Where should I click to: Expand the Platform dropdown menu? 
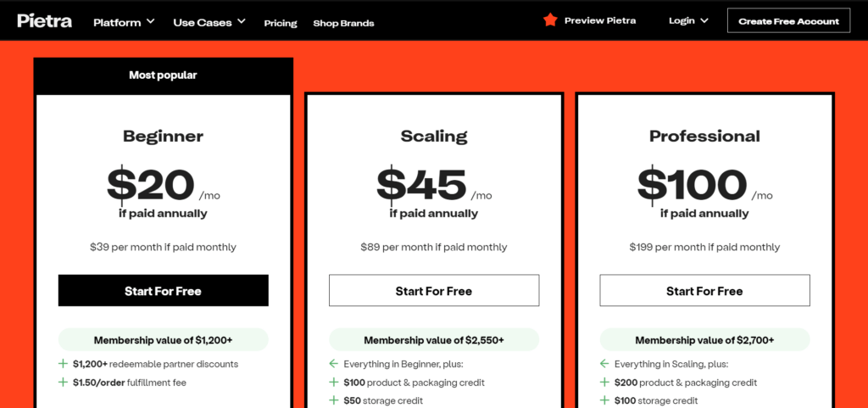[124, 23]
